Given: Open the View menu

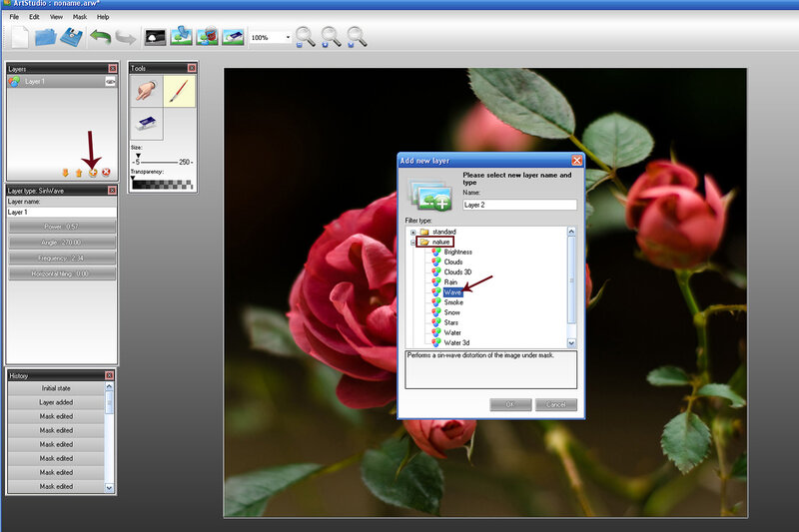Looking at the screenshot, I should 56,17.
